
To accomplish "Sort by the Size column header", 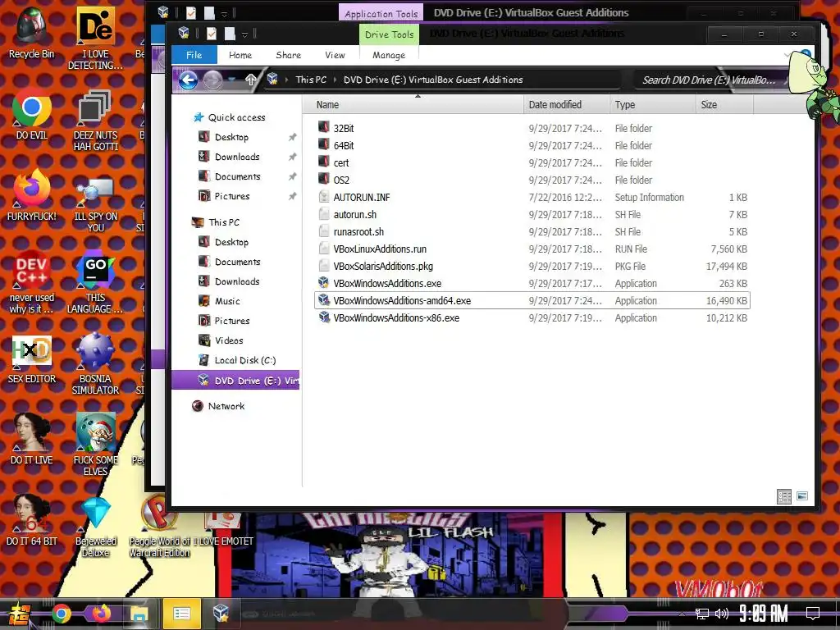I will 724,104.
